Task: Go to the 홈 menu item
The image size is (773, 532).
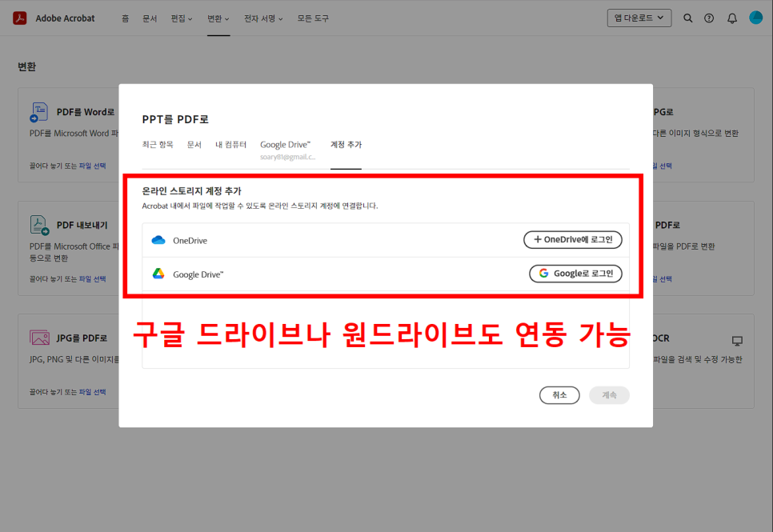Action: [x=125, y=18]
